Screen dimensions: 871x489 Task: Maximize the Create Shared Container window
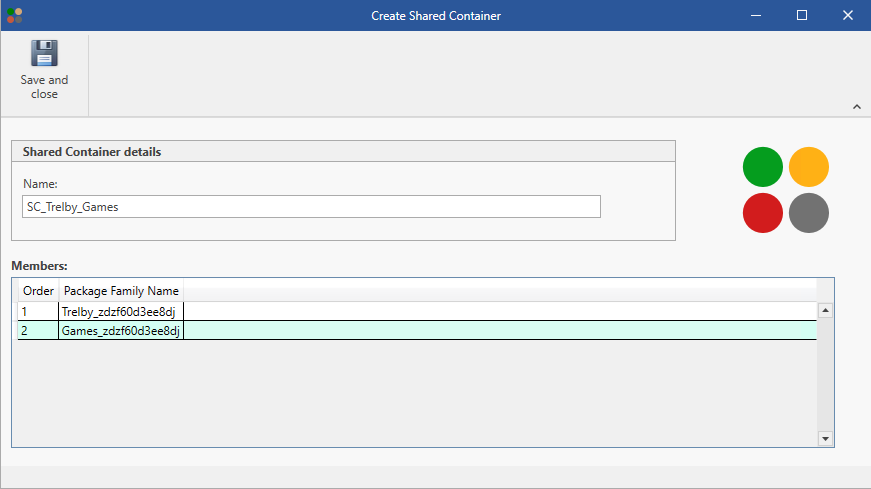(801, 15)
